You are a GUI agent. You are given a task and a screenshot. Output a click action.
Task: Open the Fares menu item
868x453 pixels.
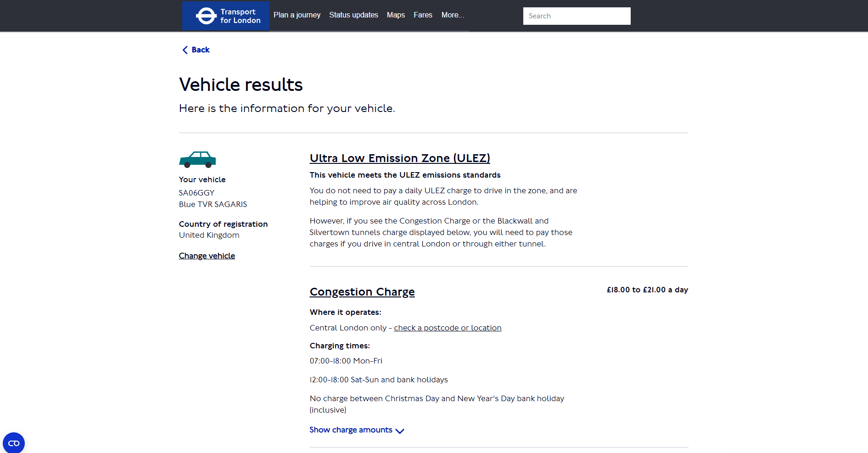(x=423, y=15)
